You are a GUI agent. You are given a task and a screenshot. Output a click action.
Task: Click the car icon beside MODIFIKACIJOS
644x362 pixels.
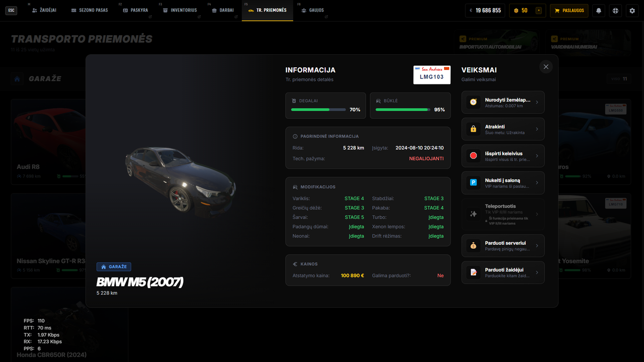pyautogui.click(x=295, y=187)
